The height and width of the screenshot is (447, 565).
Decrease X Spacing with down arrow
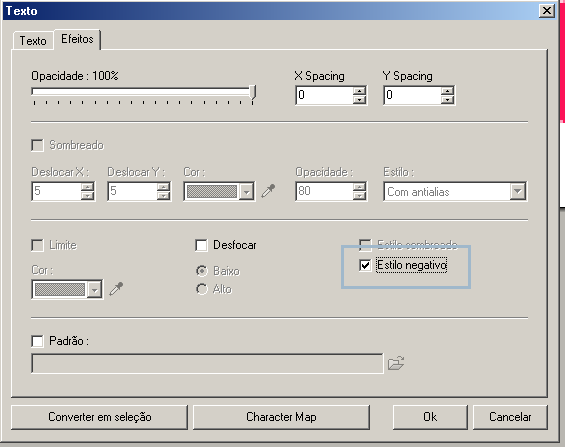tap(359, 99)
